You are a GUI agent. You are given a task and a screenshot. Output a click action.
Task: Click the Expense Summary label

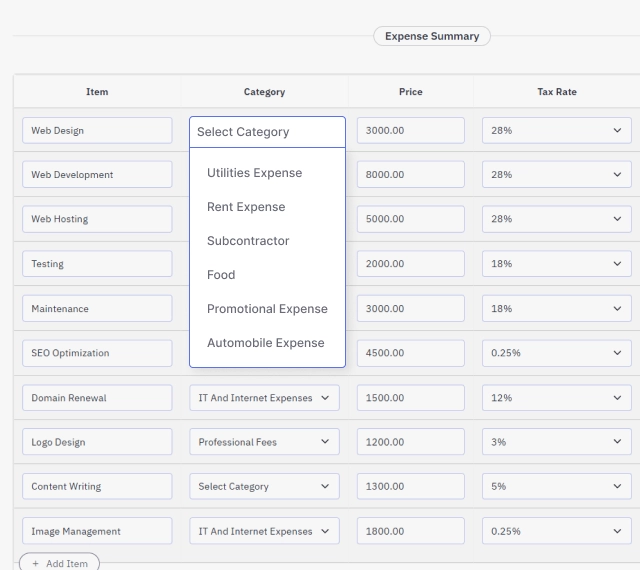432,36
